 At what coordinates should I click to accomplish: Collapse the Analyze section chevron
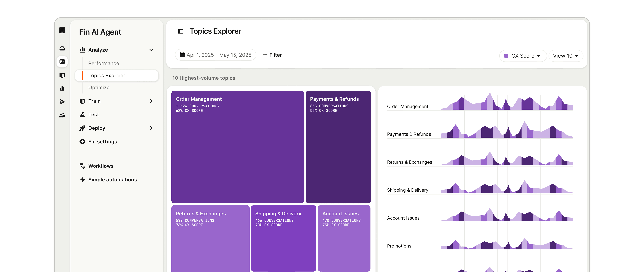click(151, 50)
